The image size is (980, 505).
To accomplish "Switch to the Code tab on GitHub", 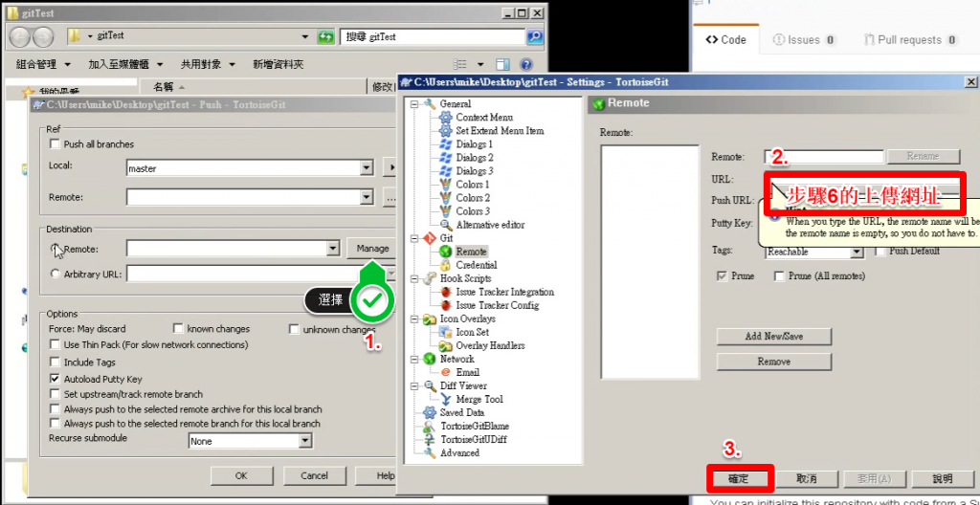I will tap(725, 40).
